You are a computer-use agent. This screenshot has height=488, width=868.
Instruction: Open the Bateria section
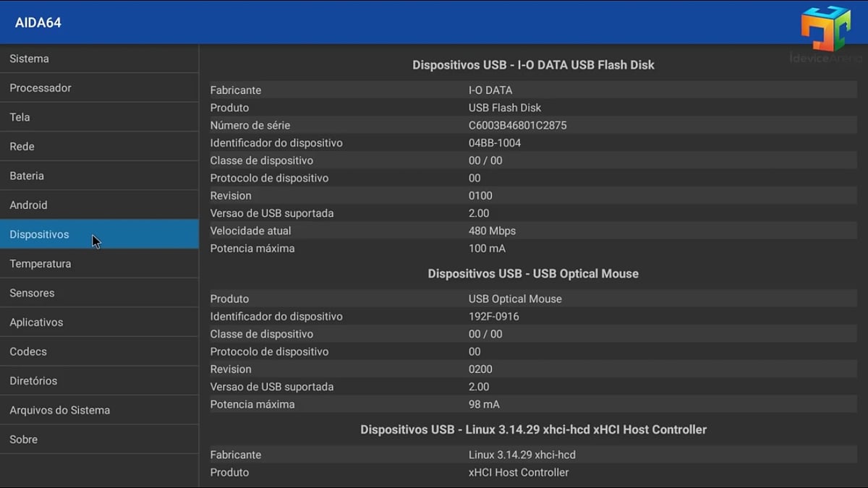click(x=99, y=176)
